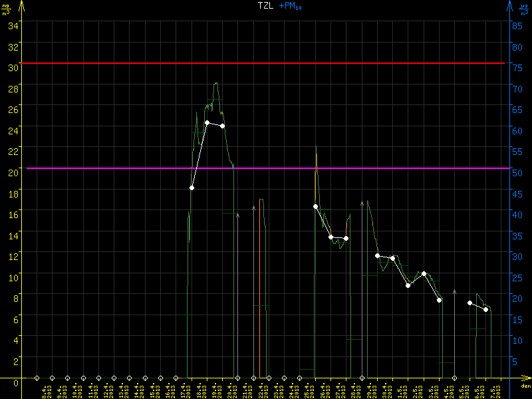This screenshot has height=399, width=532.
Task: Click the gray upward arrow near 29.4.
Action: point(362,203)
